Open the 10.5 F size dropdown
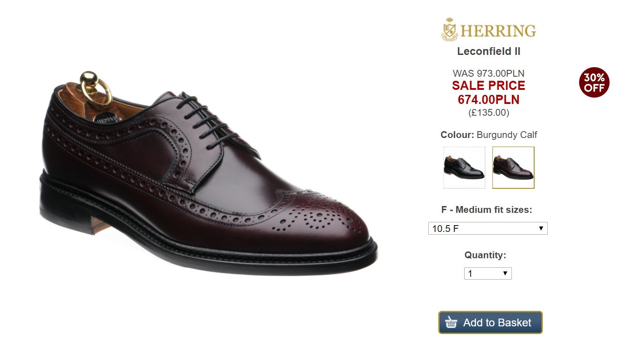635x364 pixels. click(487, 228)
